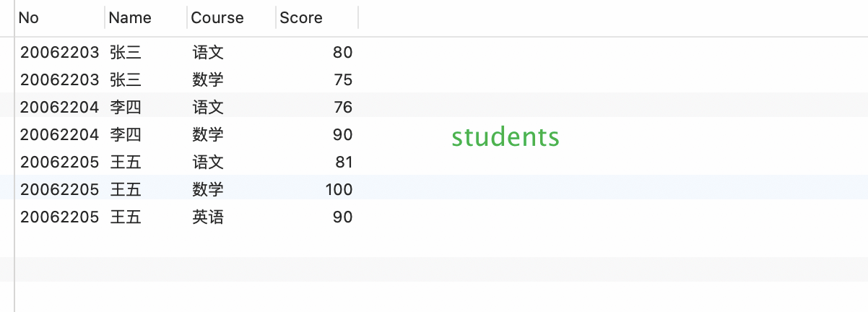Image resolution: width=868 pixels, height=312 pixels.
Task: Select the score cell showing 75
Action: click(343, 79)
